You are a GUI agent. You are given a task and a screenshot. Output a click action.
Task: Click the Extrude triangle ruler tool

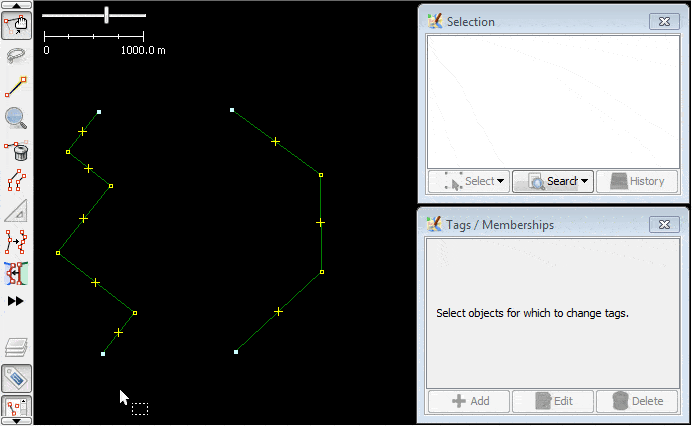[x=16, y=211]
